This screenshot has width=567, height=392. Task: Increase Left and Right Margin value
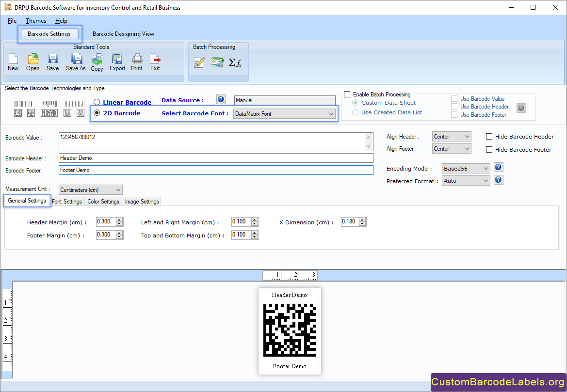click(x=255, y=220)
